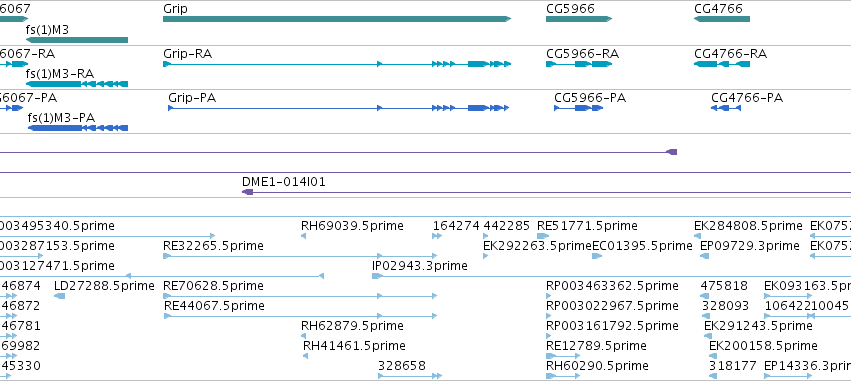Select the CG5966-RA transcript glyph
Screen dimensions: 851x381
point(579,64)
